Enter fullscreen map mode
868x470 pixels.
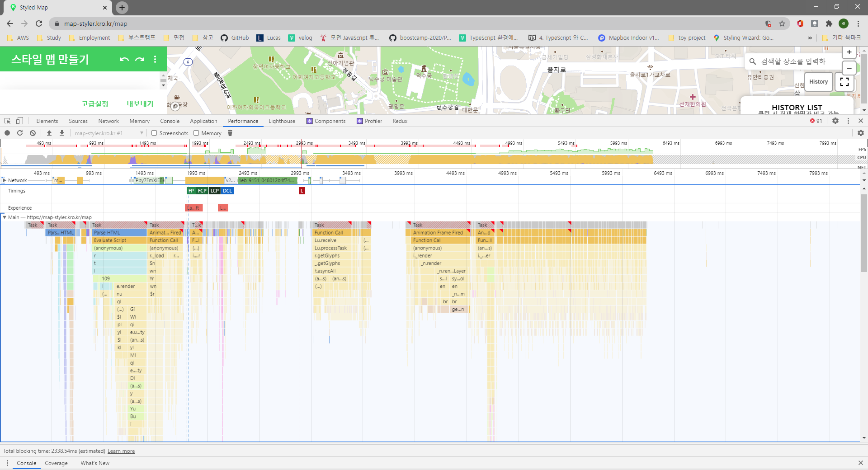(x=844, y=82)
